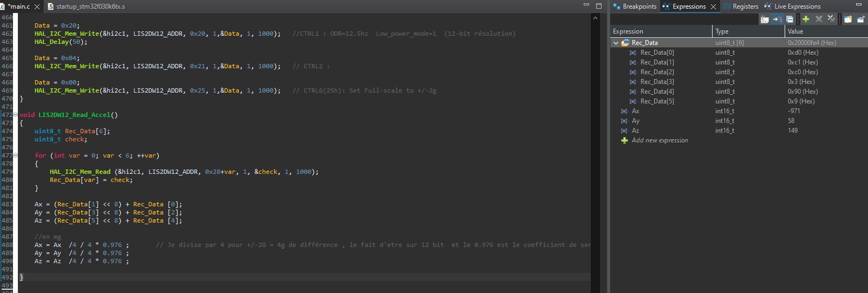Collapse the Rec_Data expression tree

pos(616,43)
